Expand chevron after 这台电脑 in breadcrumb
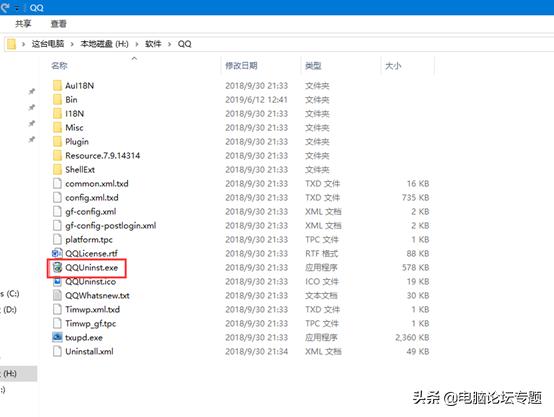Screen dimensions: 554x417 click(x=72, y=44)
